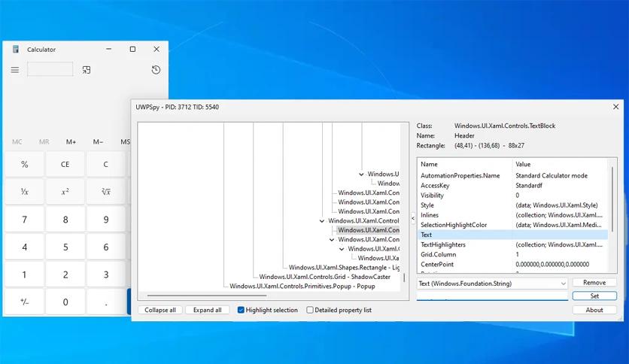The height and width of the screenshot is (364, 629).
Task: Click digit 8 in Calculator
Action: coord(65,220)
